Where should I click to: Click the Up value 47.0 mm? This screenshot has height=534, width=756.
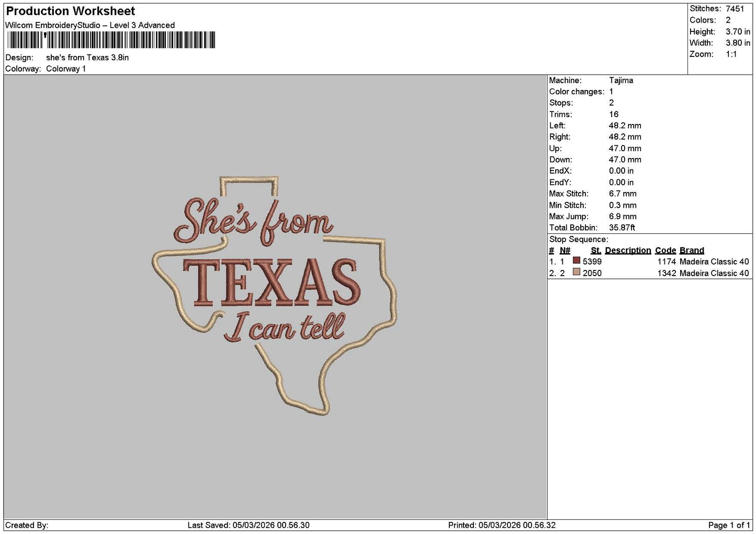[625, 149]
